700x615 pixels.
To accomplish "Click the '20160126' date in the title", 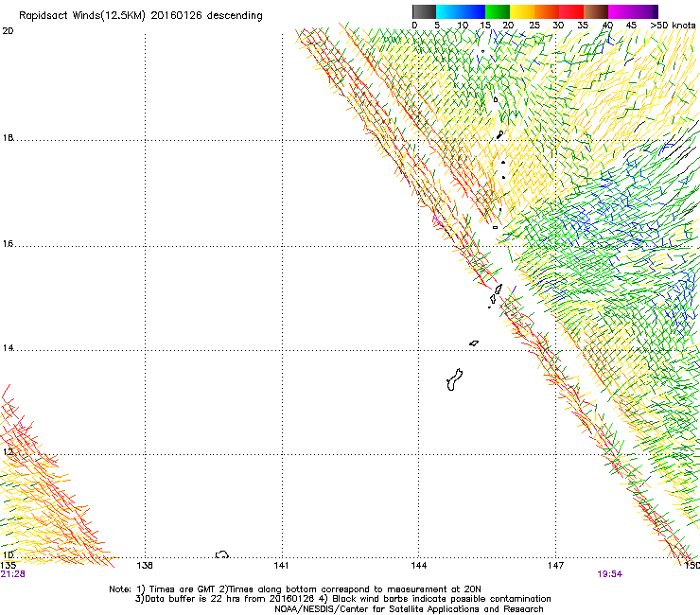I will [176, 15].
